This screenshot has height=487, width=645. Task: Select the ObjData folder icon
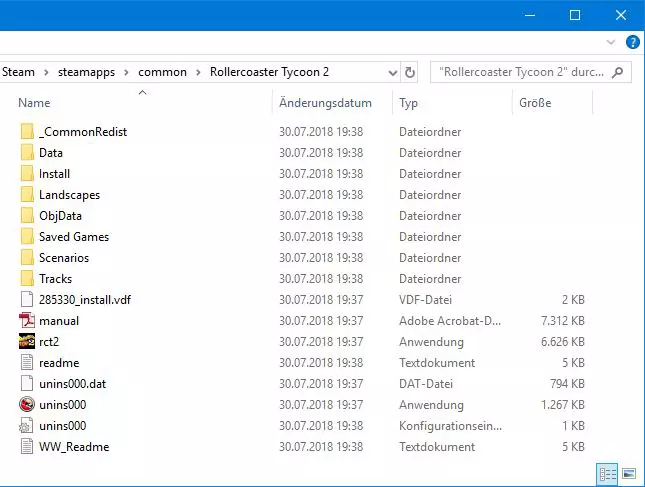tap(27, 216)
